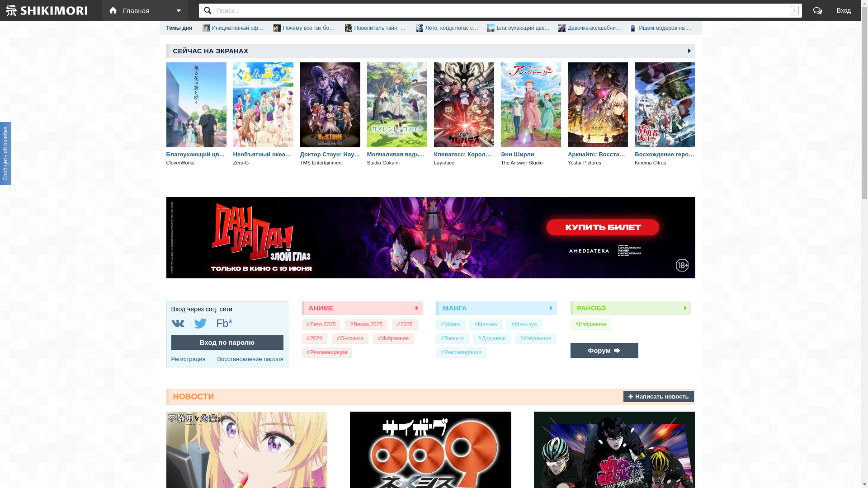Viewport: 868px width, 488px height.
Task: Open the Инициативный оф... daily topic
Action: (233, 28)
